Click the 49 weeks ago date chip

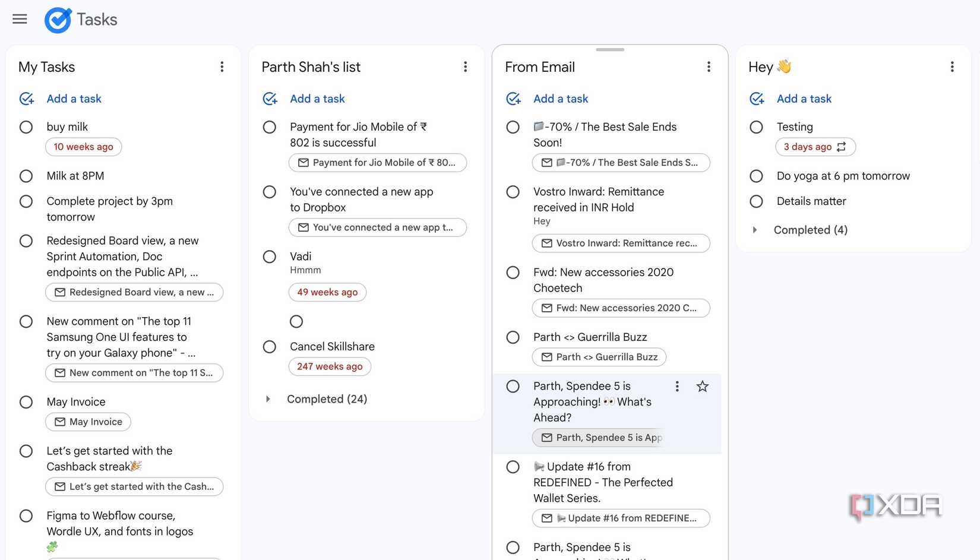tap(327, 292)
